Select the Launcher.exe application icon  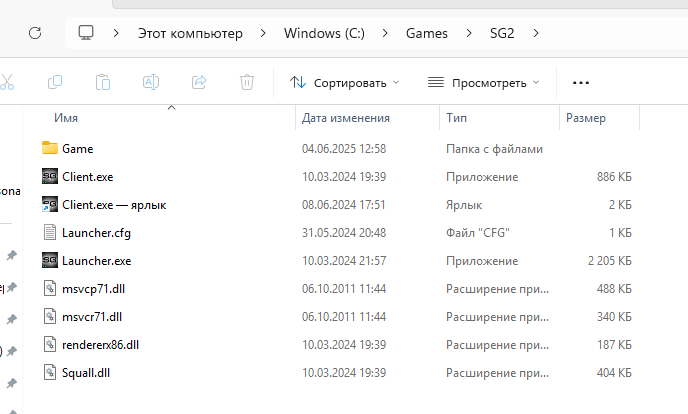tap(51, 260)
